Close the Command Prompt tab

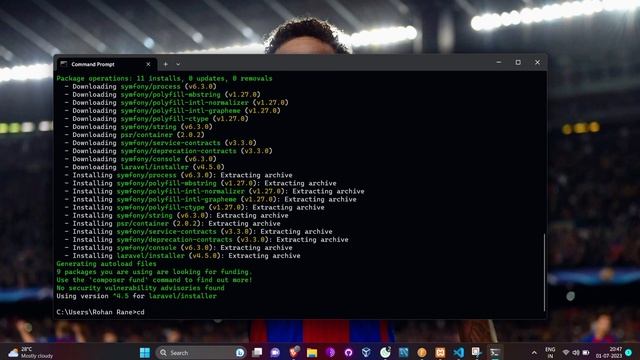149,64
